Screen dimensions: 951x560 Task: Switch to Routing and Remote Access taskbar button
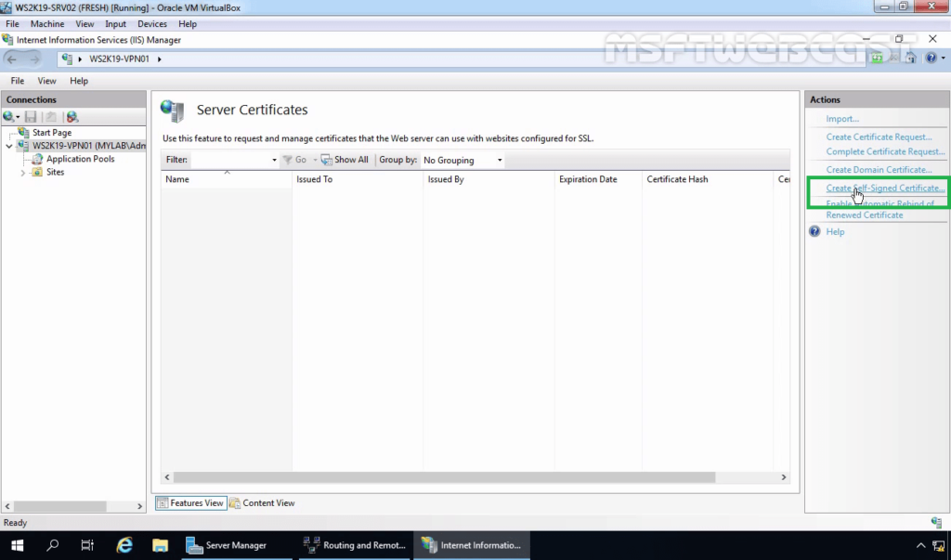coord(356,545)
